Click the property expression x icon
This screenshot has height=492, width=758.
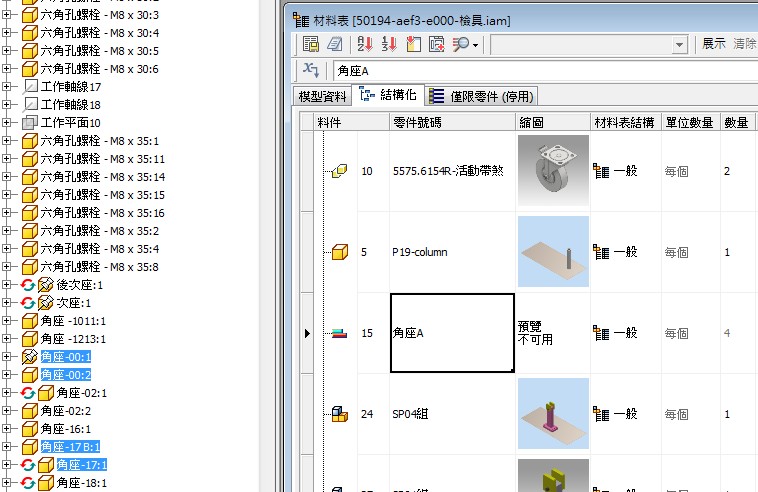(x=310, y=71)
